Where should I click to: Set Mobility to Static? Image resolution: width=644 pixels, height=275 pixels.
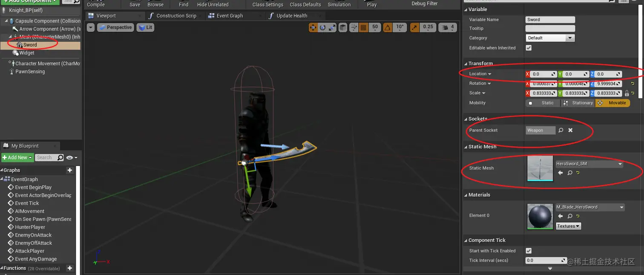(543, 103)
